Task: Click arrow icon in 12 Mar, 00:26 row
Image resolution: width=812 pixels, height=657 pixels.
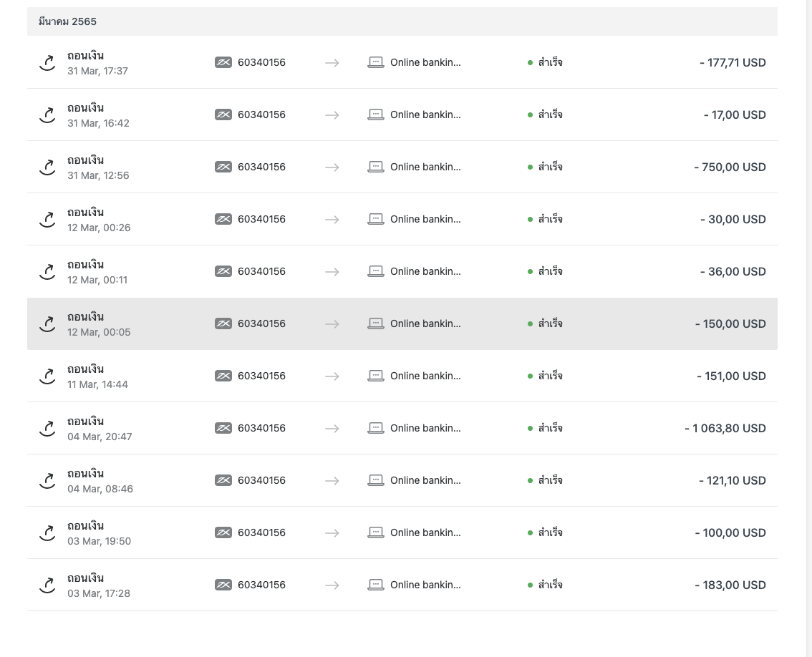Action: 332,220
